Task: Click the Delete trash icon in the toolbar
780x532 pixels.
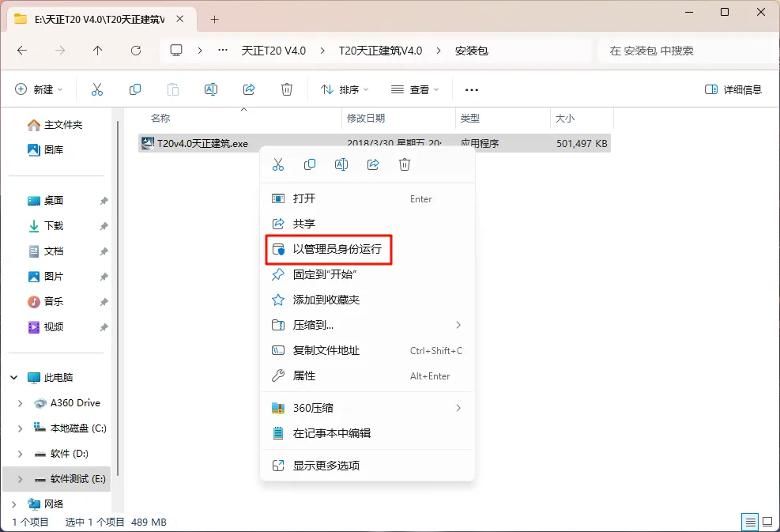Action: coord(287,89)
